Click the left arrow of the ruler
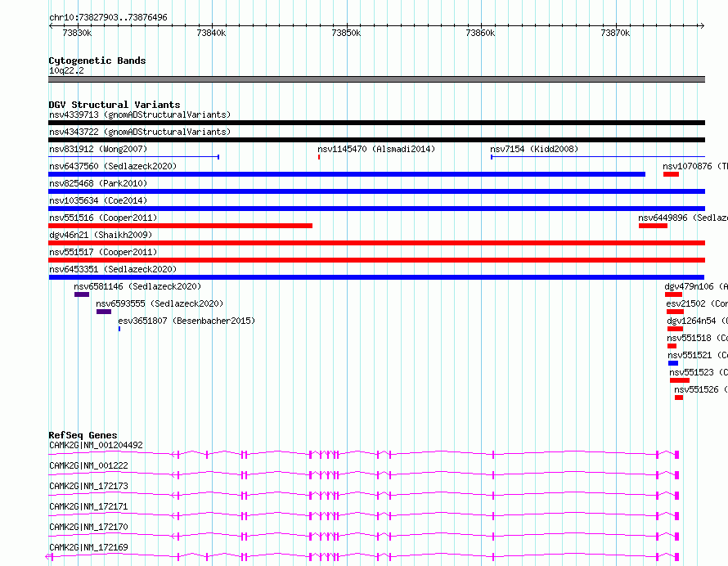The height and width of the screenshot is (566, 728). pyautogui.click(x=51, y=25)
